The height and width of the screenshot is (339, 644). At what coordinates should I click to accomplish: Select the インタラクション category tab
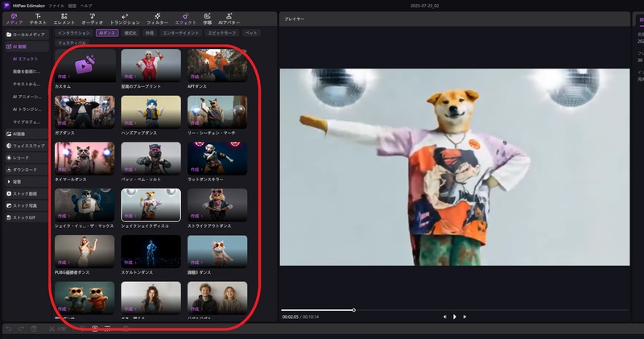tap(74, 33)
